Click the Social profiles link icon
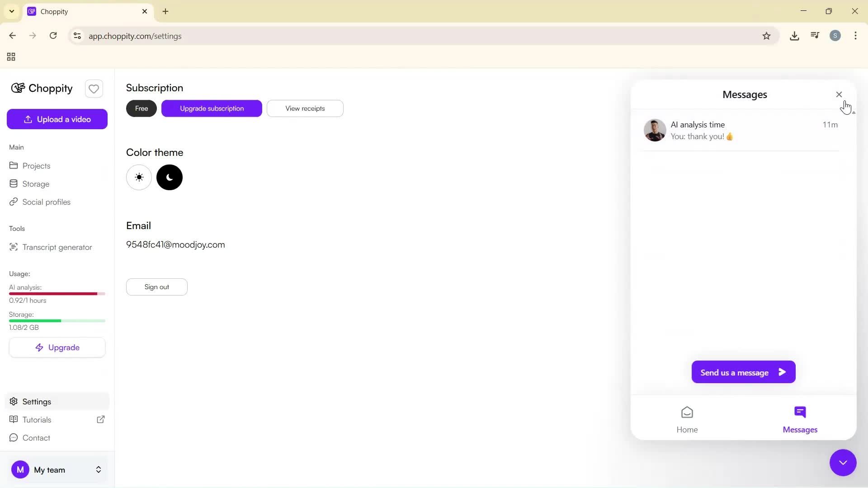 point(14,202)
